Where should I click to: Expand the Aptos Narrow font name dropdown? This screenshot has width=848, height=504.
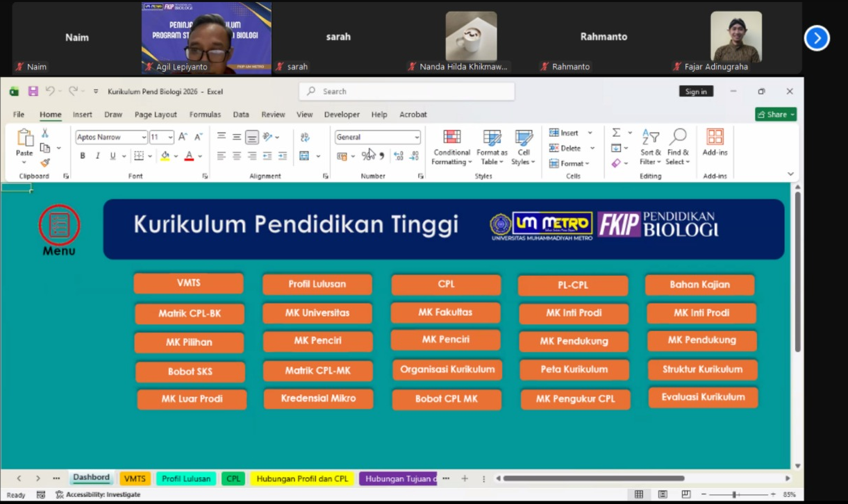coord(144,137)
